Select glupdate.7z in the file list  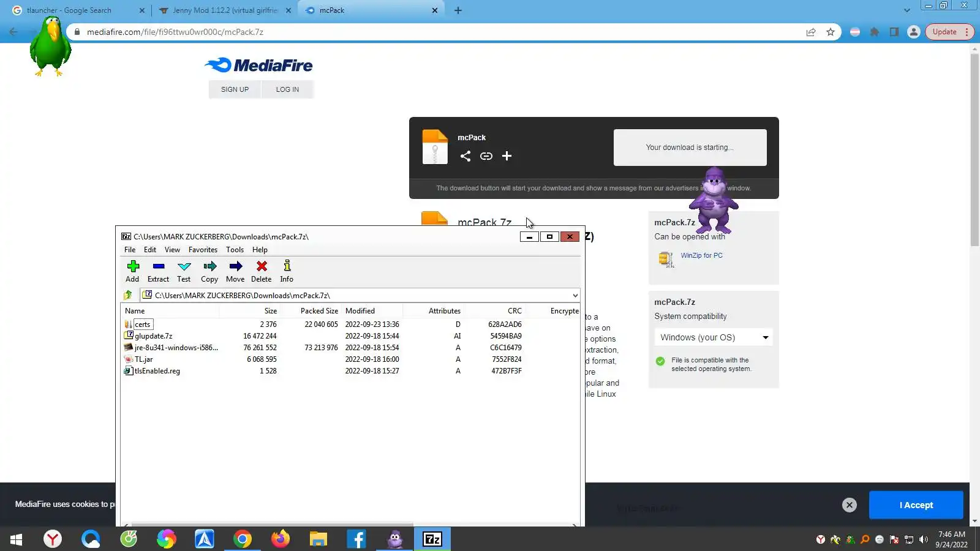click(x=153, y=336)
